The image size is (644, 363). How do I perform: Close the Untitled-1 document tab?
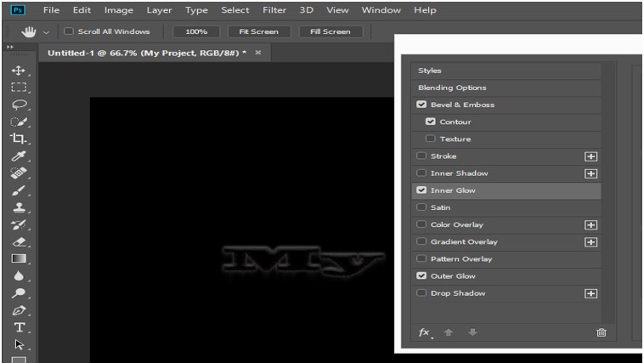[258, 53]
